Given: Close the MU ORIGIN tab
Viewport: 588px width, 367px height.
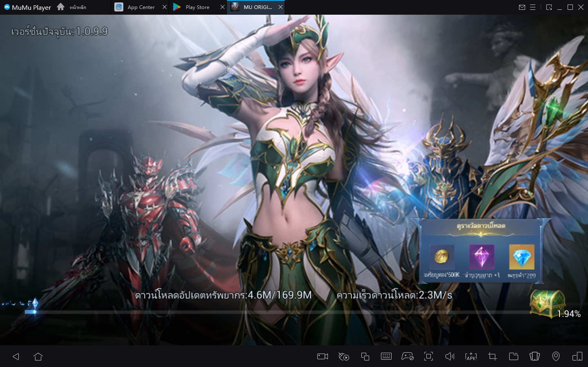Looking at the screenshot, I should (x=281, y=7).
